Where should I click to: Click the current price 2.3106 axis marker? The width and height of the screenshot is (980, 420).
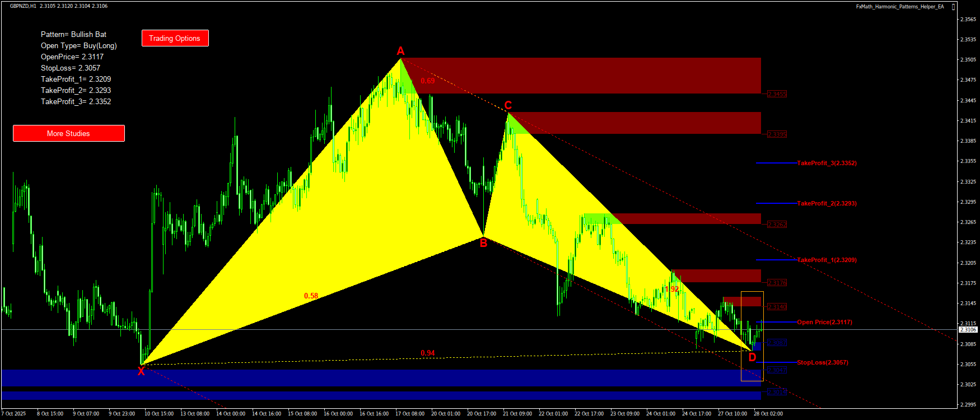[968, 330]
